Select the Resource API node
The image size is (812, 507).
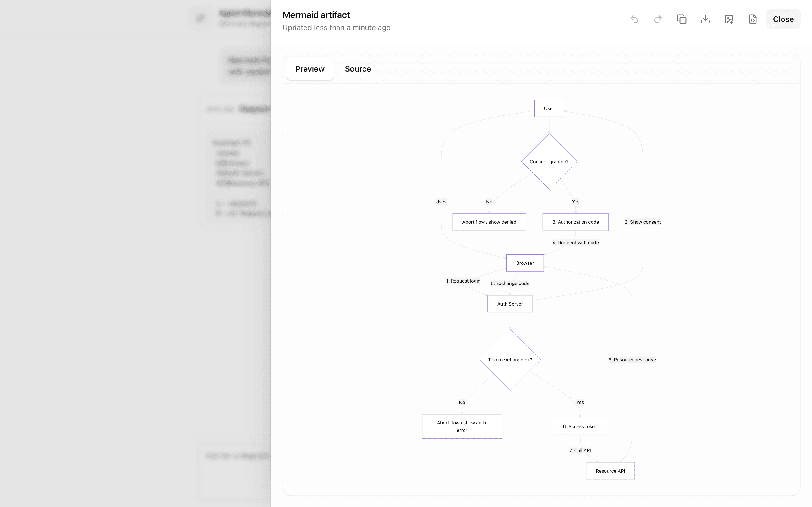[610, 471]
